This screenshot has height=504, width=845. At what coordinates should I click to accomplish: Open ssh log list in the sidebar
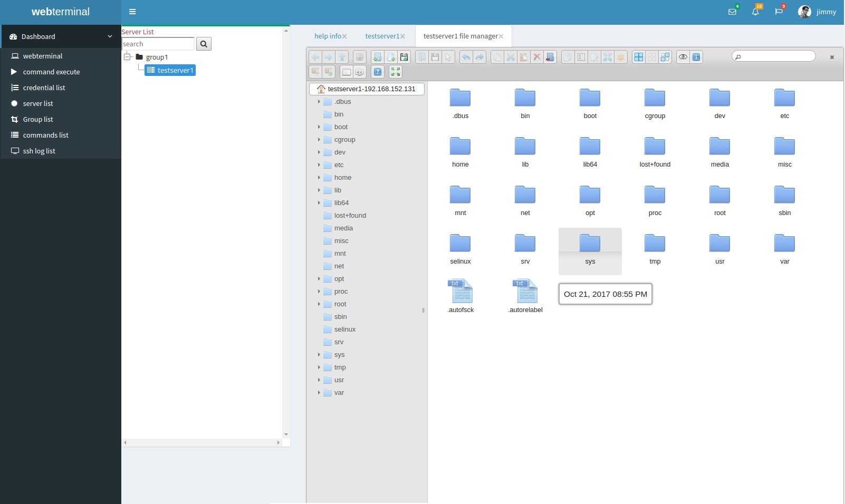[x=39, y=151]
